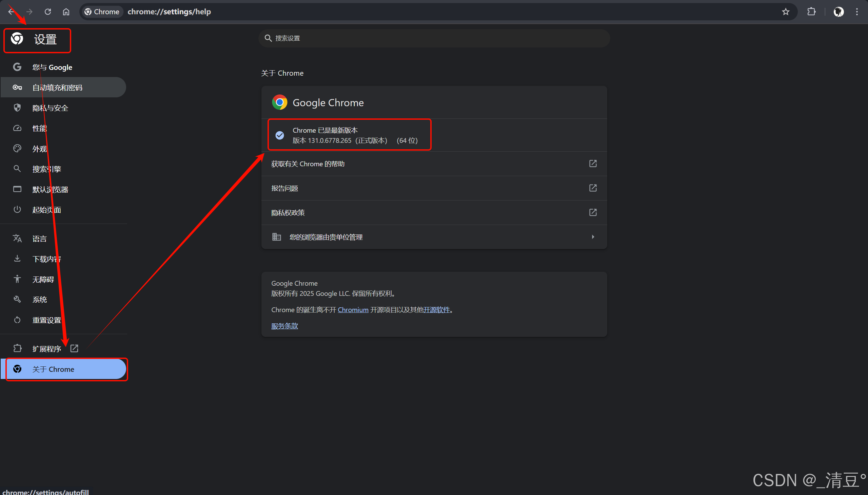Open 扩展程序 from the sidebar

(63, 349)
